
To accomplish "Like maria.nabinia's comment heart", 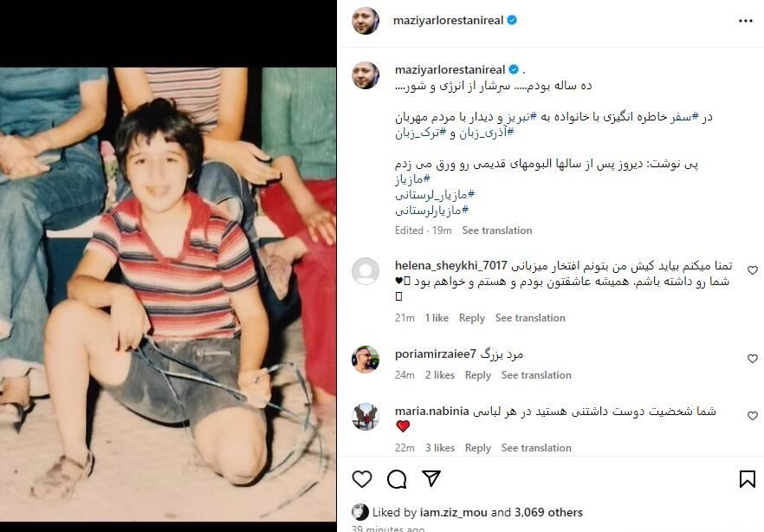I will [x=752, y=416].
